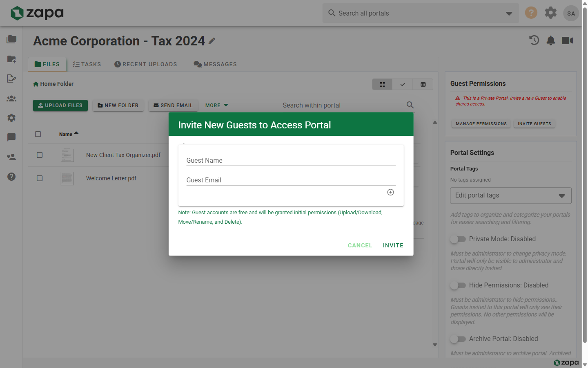This screenshot has width=588, height=368.
Task: Click the notifications bell icon
Action: pos(551,40)
